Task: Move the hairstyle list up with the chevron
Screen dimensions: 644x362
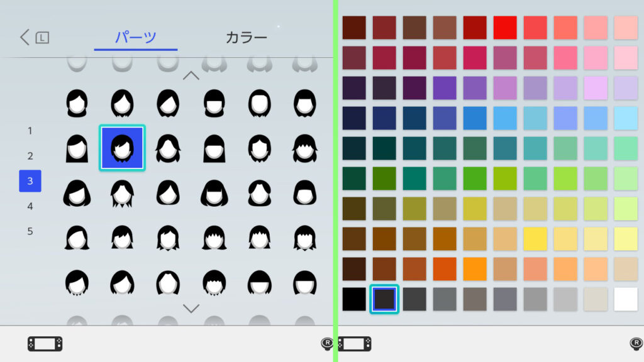Action: [191, 75]
